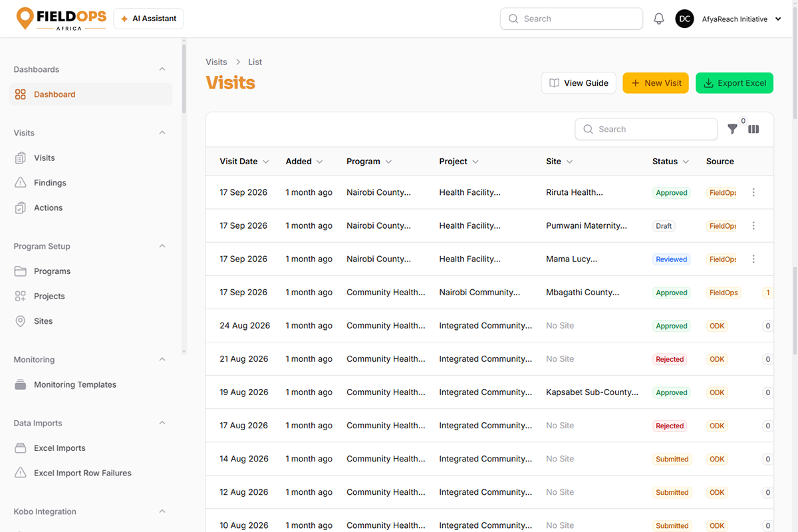This screenshot has height=532, width=798.
Task: Open Programs in the sidebar
Action: pos(91,271)
